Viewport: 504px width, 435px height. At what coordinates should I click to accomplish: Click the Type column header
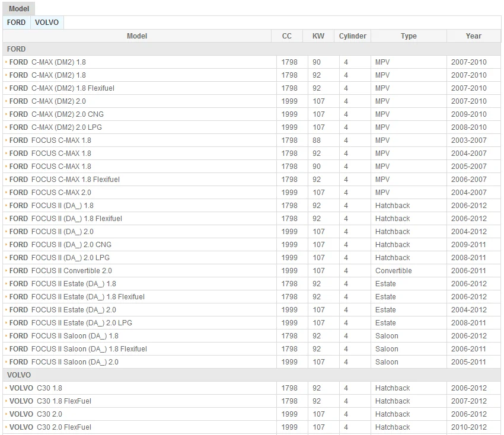point(409,36)
